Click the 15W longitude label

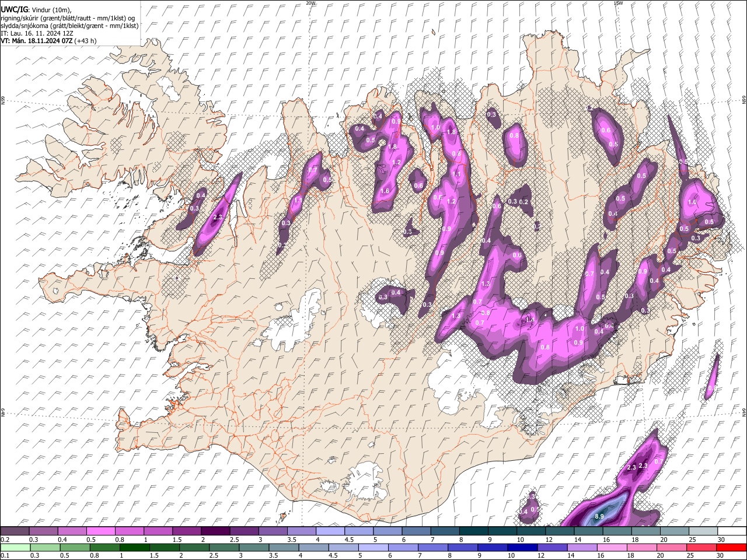coord(618,3)
